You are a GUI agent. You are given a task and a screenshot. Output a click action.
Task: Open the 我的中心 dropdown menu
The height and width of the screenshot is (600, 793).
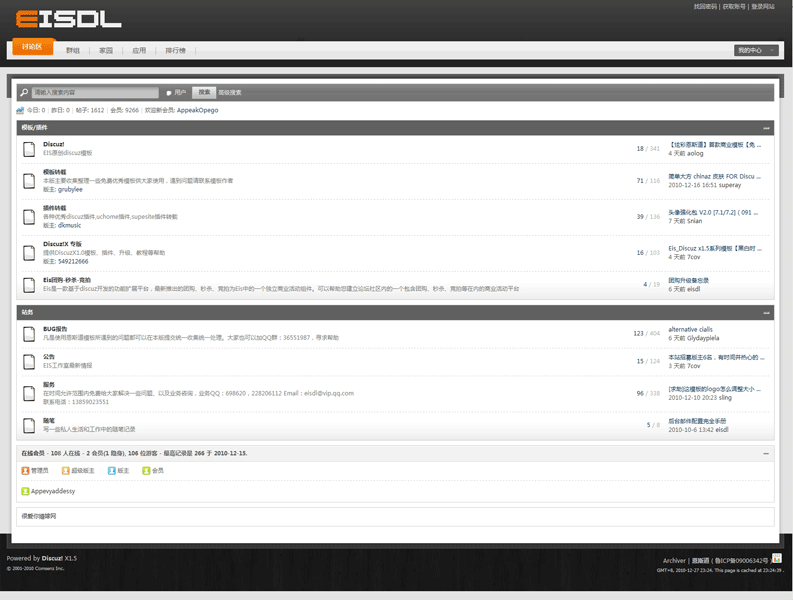756,50
